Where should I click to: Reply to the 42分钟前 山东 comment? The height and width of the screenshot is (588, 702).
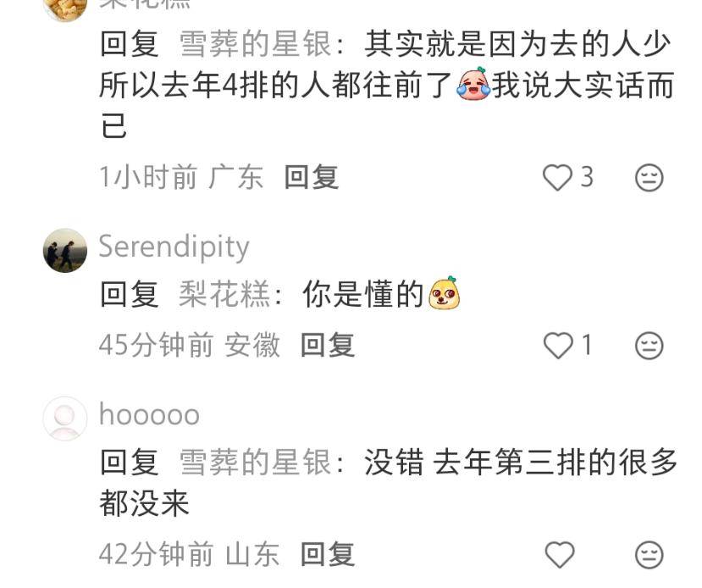(328, 554)
